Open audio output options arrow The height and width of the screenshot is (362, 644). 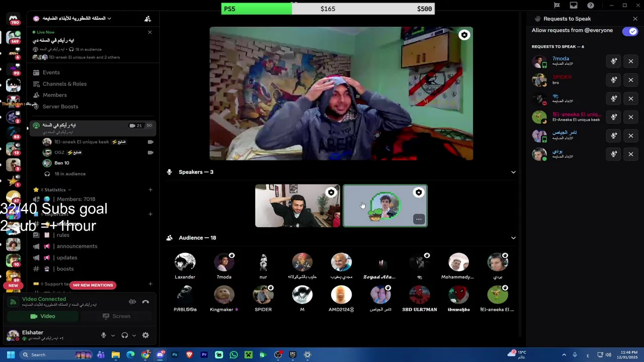point(134,335)
